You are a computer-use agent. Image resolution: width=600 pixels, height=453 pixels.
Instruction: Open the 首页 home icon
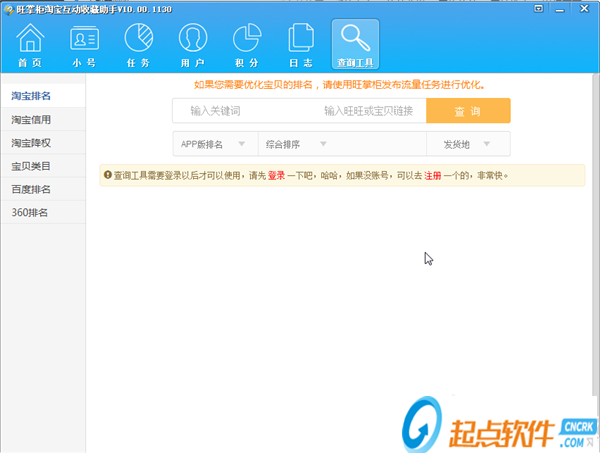(30, 45)
